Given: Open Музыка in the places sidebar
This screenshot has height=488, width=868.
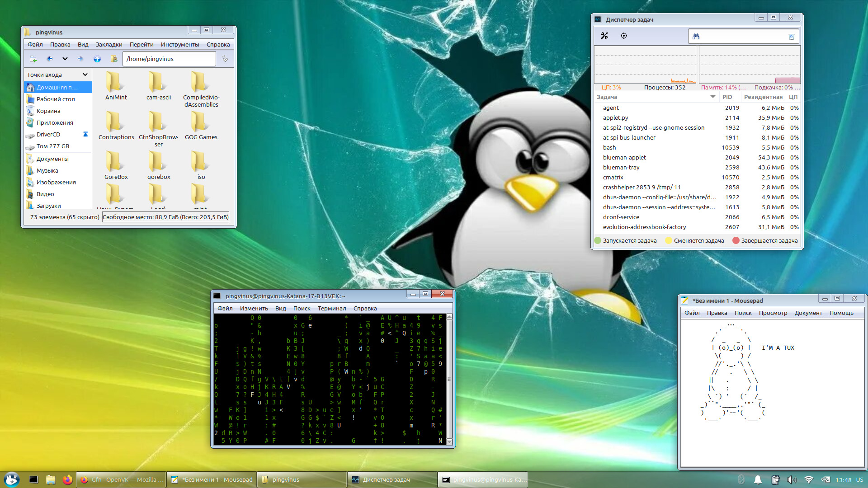Looking at the screenshot, I should [58, 170].
